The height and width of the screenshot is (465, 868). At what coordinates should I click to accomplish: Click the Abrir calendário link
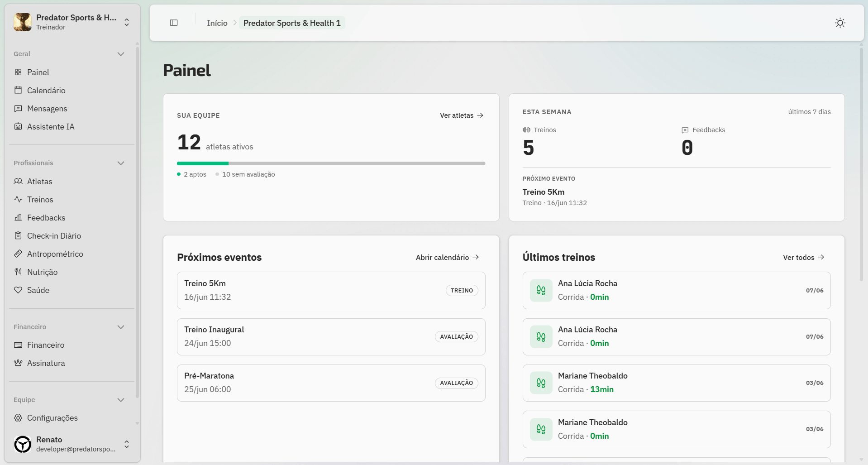pyautogui.click(x=447, y=257)
